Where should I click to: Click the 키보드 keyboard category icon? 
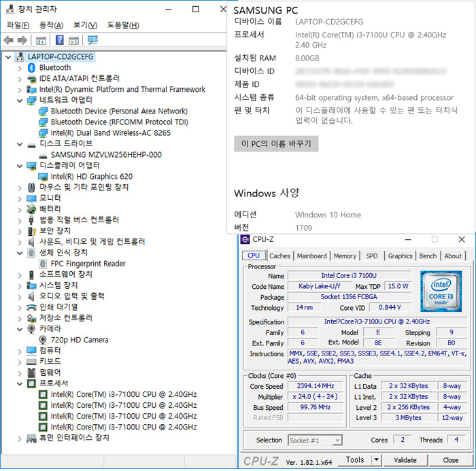click(31, 362)
